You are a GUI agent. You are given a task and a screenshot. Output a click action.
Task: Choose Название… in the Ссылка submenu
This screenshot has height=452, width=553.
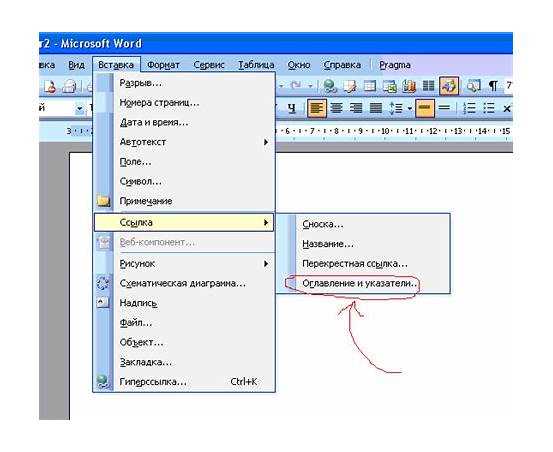[363, 244]
